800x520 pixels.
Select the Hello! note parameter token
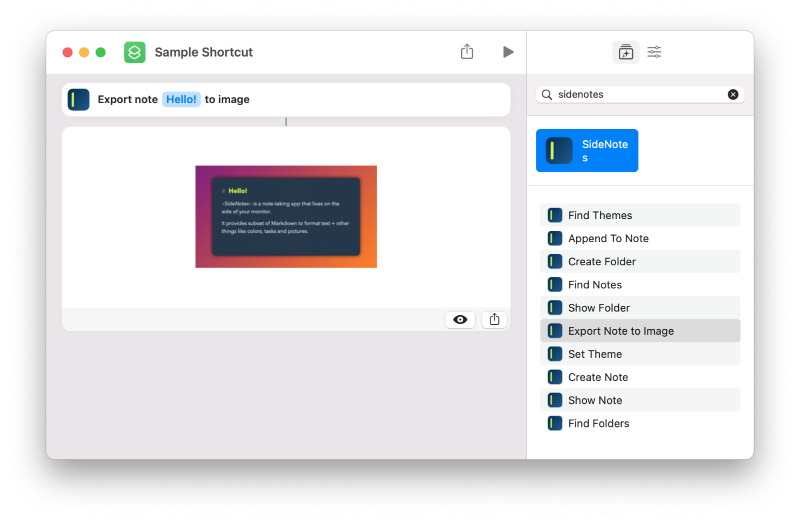coord(181,100)
